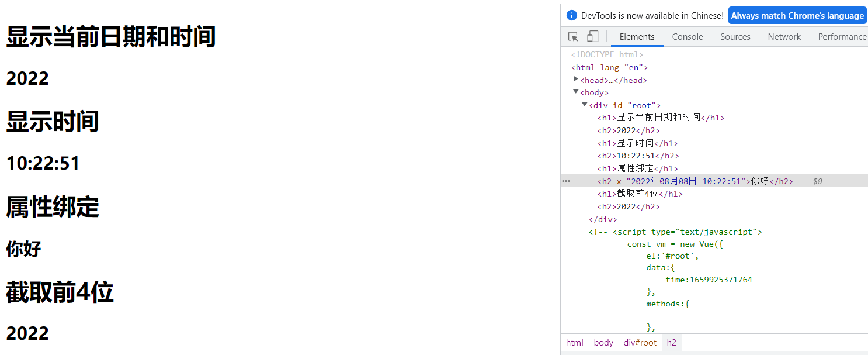Select div#root in the breadcrumb bar
The width and height of the screenshot is (868, 355).
(640, 343)
